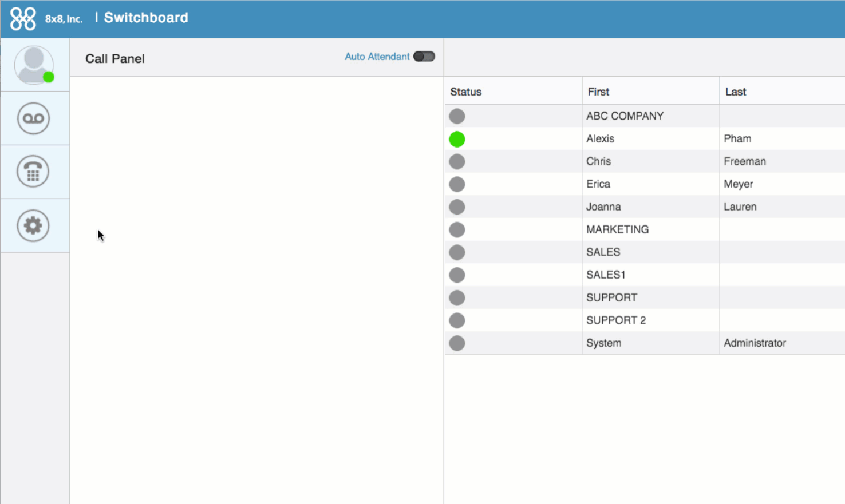Image resolution: width=845 pixels, height=504 pixels.
Task: Click the status dot for SALES1
Action: click(457, 275)
